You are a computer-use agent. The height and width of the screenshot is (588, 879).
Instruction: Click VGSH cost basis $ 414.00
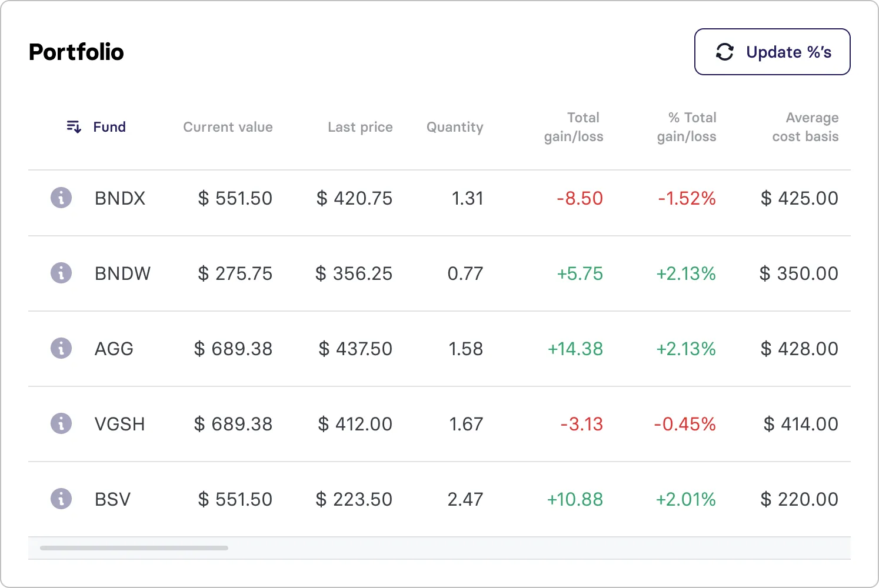click(801, 424)
